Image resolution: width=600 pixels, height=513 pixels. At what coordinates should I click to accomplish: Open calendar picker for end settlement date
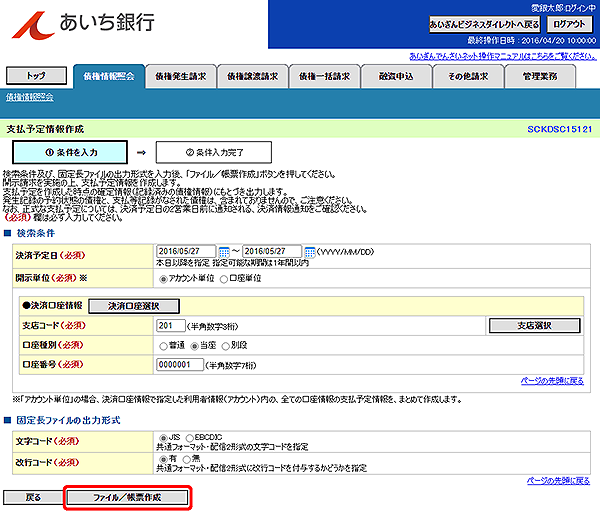coord(310,252)
